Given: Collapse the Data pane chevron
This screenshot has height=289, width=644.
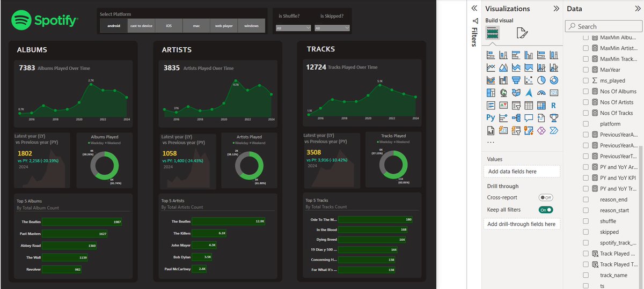Looking at the screenshot, I should pos(639,9).
